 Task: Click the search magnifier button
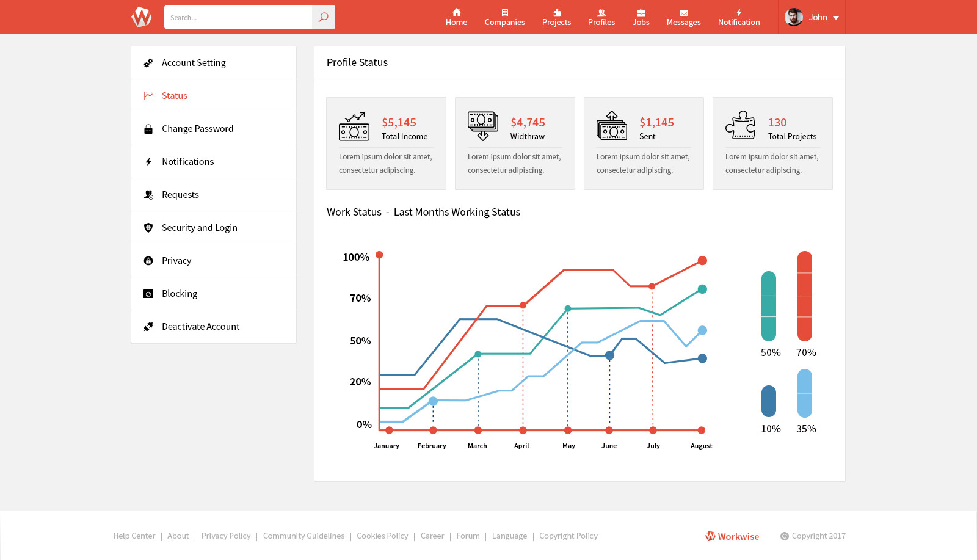click(x=324, y=17)
